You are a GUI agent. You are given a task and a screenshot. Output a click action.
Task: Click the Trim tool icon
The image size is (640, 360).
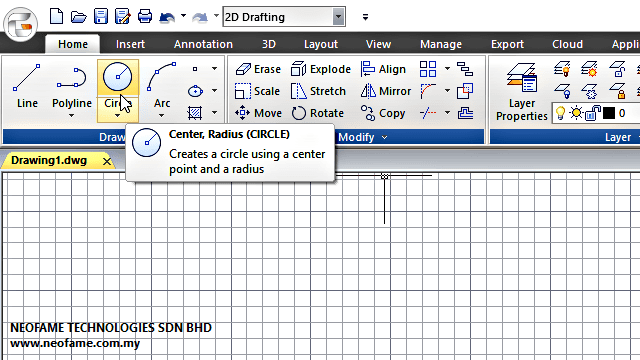[428, 113]
